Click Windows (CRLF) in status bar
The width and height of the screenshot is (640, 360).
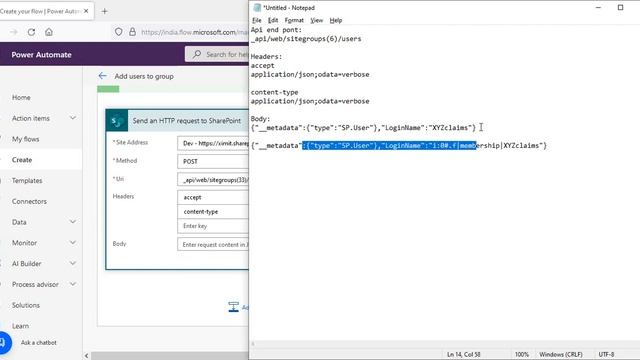[561, 355]
